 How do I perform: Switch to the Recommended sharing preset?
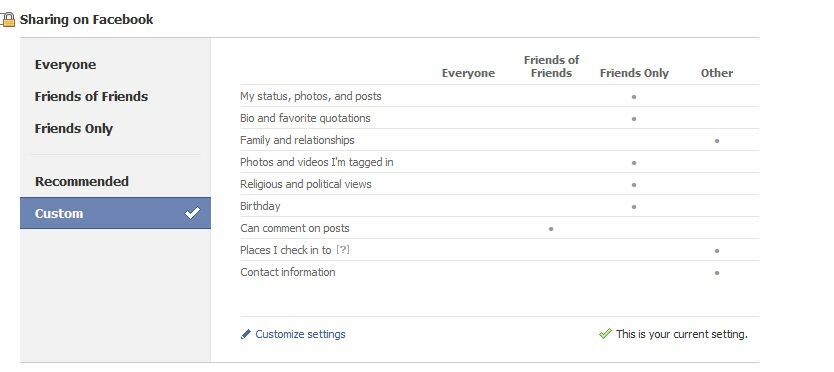point(82,181)
